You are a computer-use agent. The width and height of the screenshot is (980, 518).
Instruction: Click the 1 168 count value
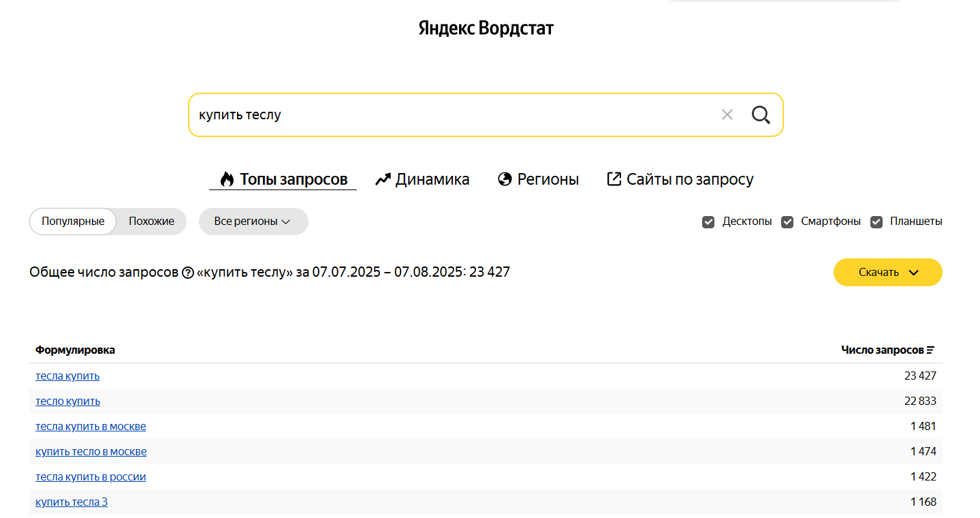click(923, 502)
